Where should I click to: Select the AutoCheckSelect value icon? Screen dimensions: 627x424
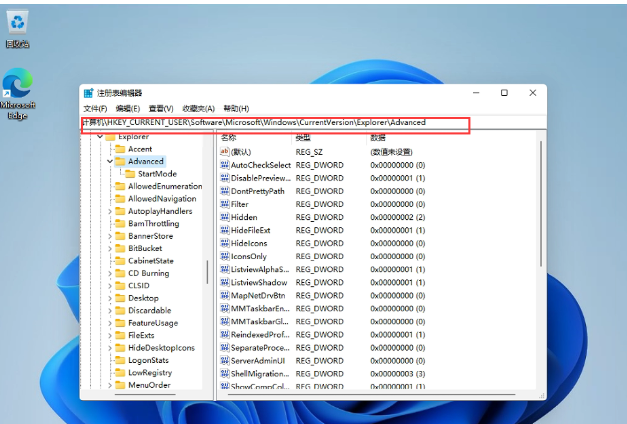pyautogui.click(x=224, y=165)
